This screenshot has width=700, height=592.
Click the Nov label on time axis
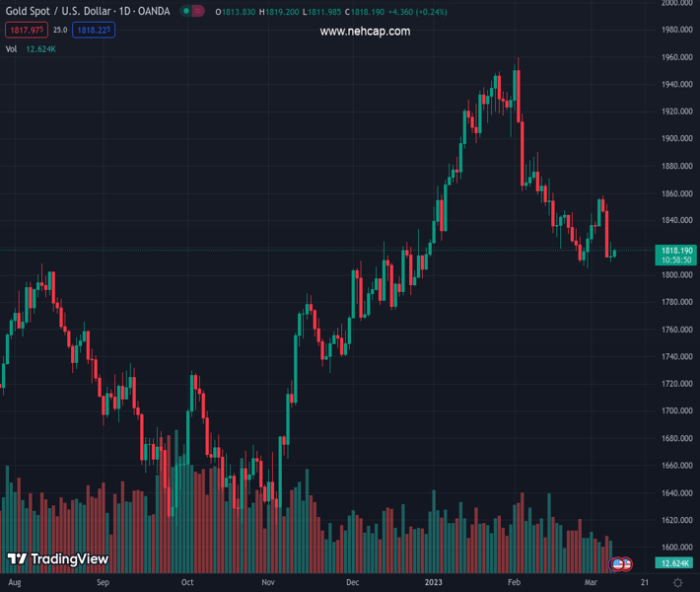point(268,583)
